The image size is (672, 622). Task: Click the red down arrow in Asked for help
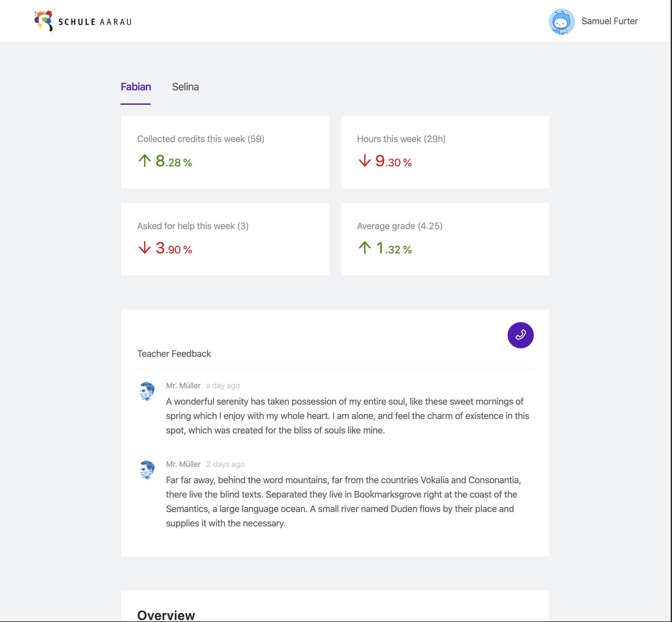pyautogui.click(x=144, y=248)
